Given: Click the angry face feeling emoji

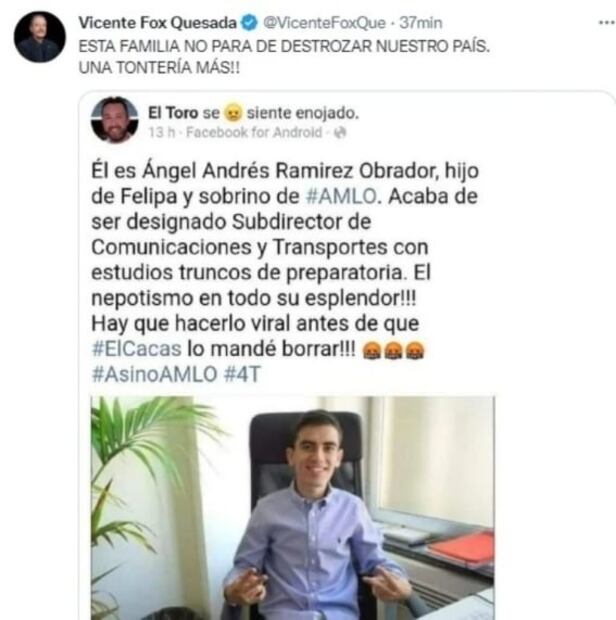Looking at the screenshot, I should 233,113.
